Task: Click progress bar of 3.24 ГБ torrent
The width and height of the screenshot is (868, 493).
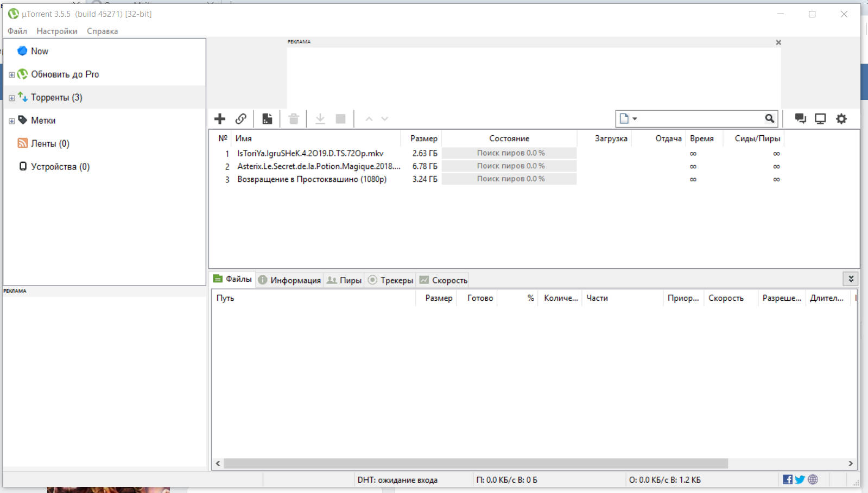Action: coord(509,179)
